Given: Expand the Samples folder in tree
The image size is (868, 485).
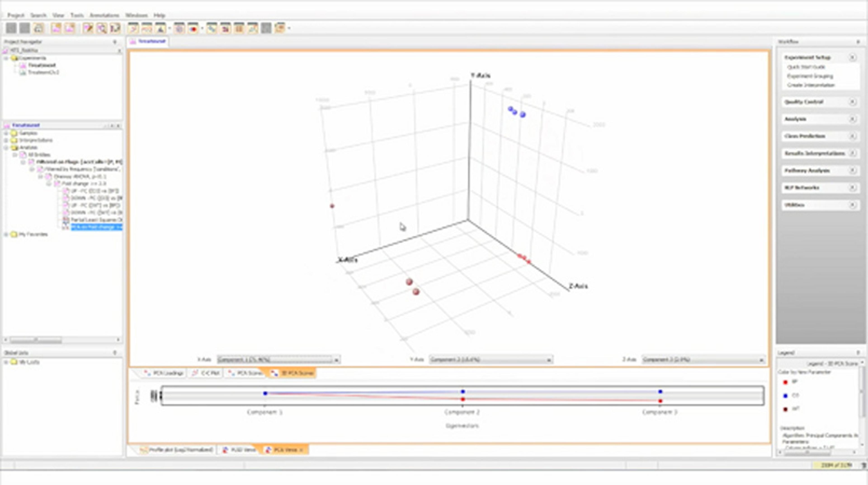Looking at the screenshot, I should 6,133.
